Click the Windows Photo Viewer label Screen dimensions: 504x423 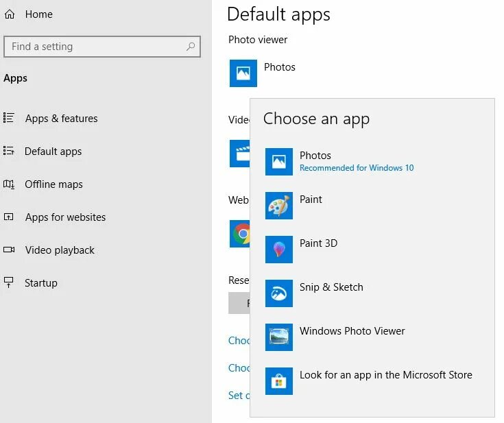[x=352, y=331]
